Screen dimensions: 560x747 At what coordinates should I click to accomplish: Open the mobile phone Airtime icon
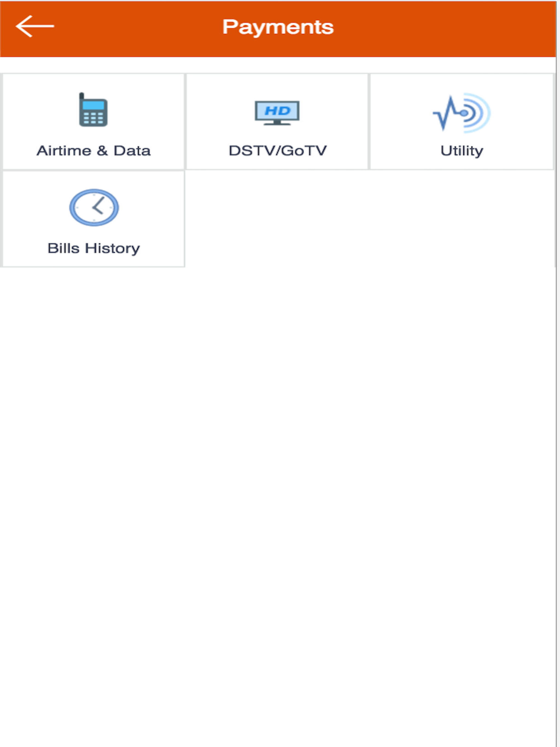(x=93, y=109)
